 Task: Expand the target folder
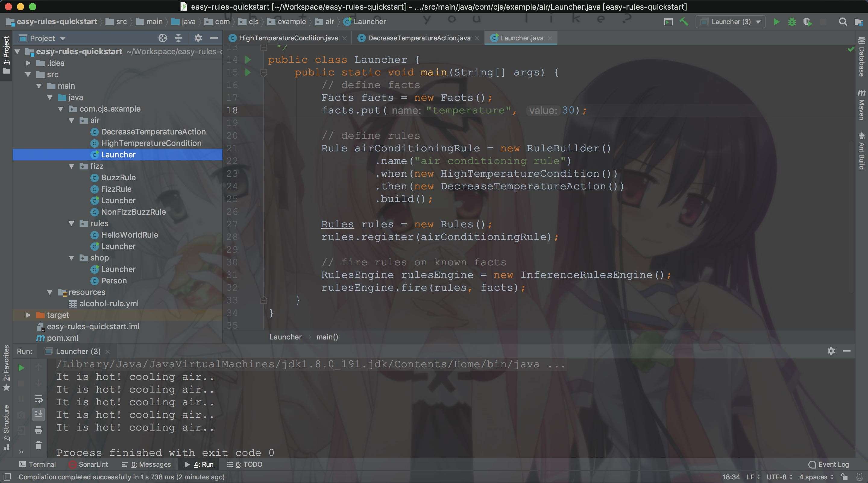click(x=28, y=315)
